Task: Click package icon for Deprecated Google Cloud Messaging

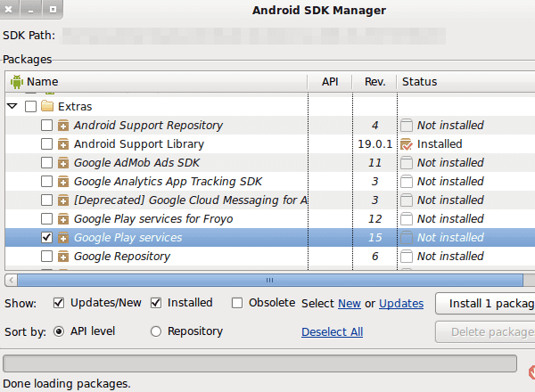Action: coord(63,200)
